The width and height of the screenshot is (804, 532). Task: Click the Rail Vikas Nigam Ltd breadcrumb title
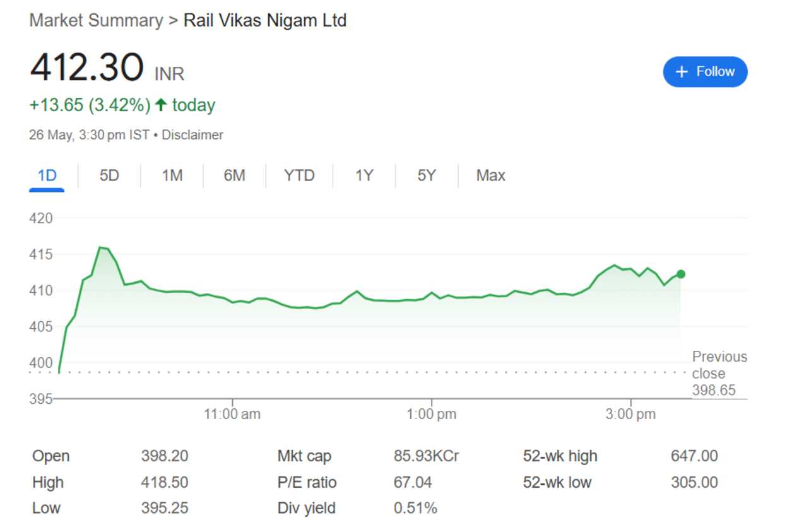click(264, 20)
